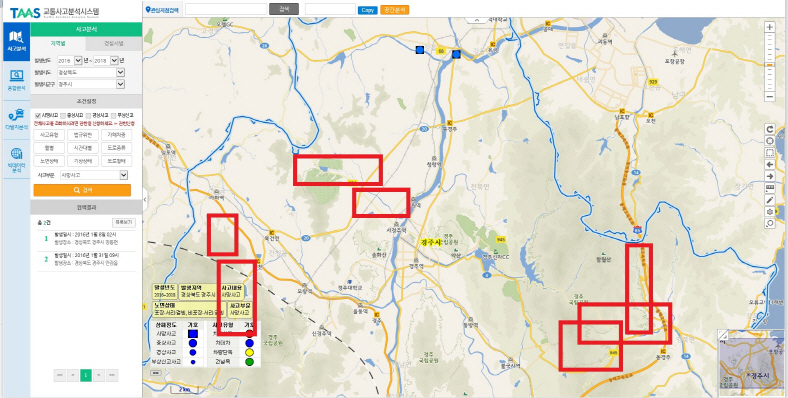Open the 빅데이터분석 globe chart icon

(x=16, y=160)
